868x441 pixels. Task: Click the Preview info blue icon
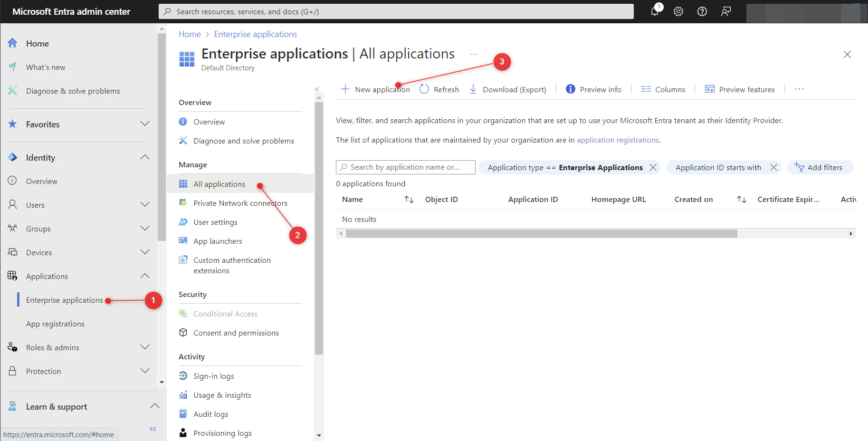click(x=571, y=89)
